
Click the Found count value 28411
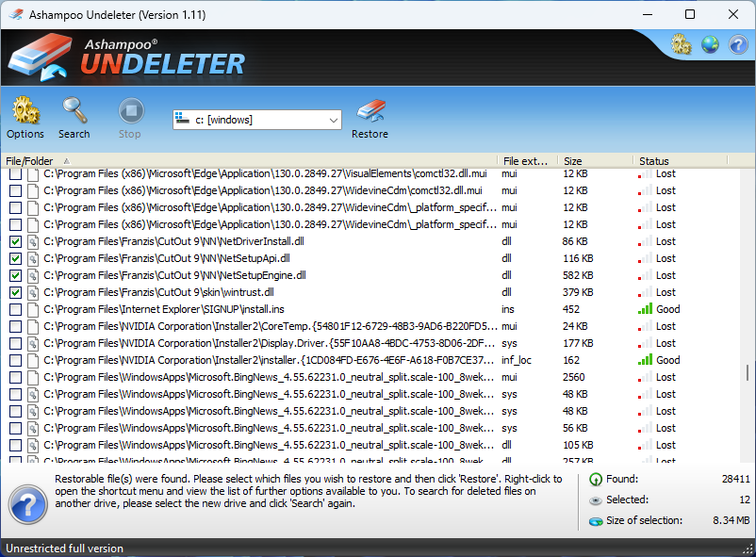[x=736, y=479]
